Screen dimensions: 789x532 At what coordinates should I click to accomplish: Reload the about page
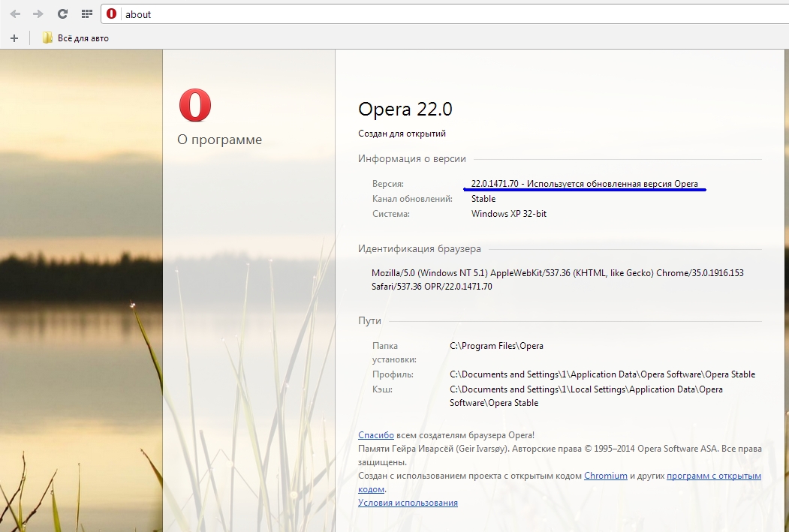coord(62,14)
